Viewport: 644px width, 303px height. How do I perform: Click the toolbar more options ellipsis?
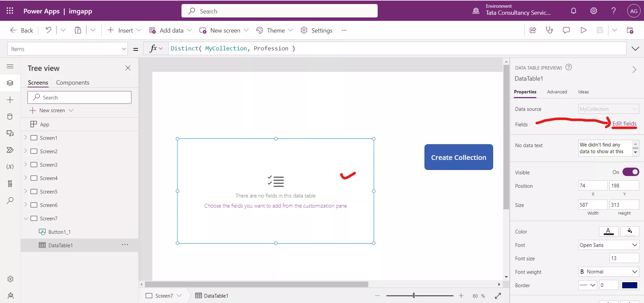tap(344, 30)
